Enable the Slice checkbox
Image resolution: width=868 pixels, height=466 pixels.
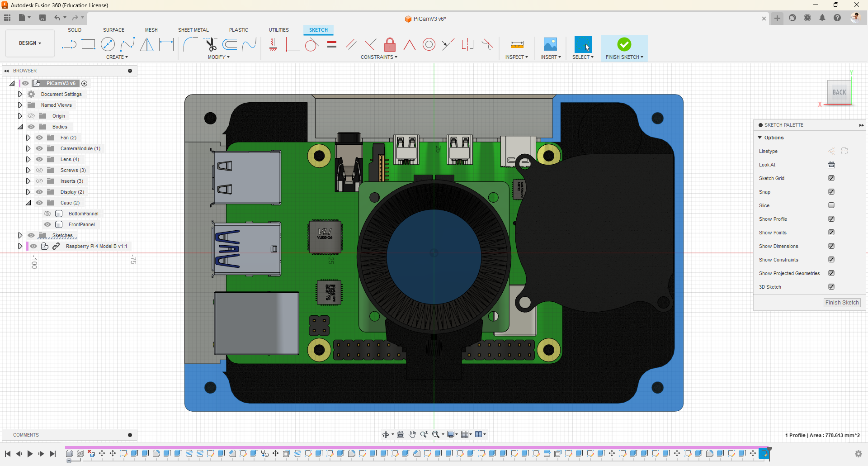(831, 205)
